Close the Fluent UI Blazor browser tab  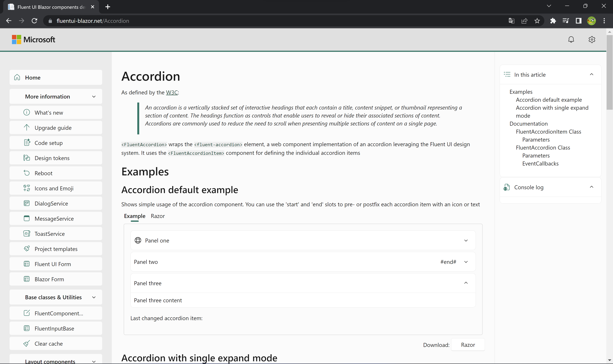pos(93,7)
